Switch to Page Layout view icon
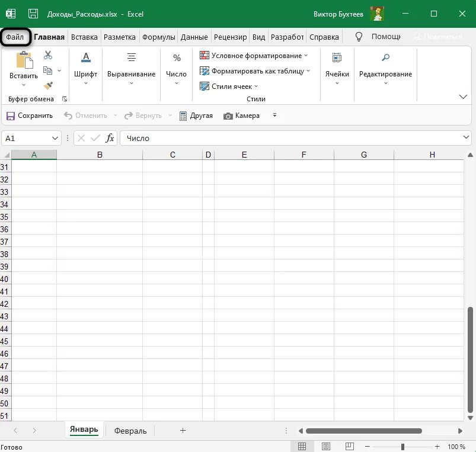The height and width of the screenshot is (452, 476). pyautogui.click(x=326, y=446)
